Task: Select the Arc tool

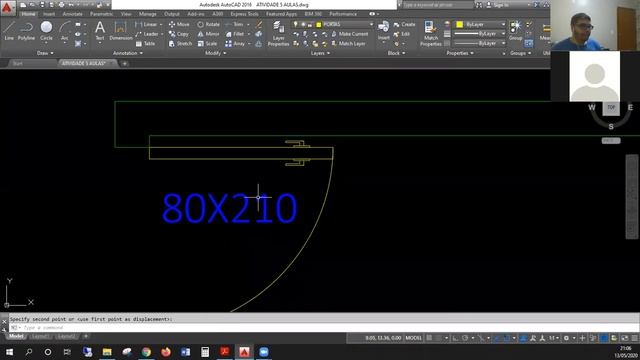Action: point(64,31)
